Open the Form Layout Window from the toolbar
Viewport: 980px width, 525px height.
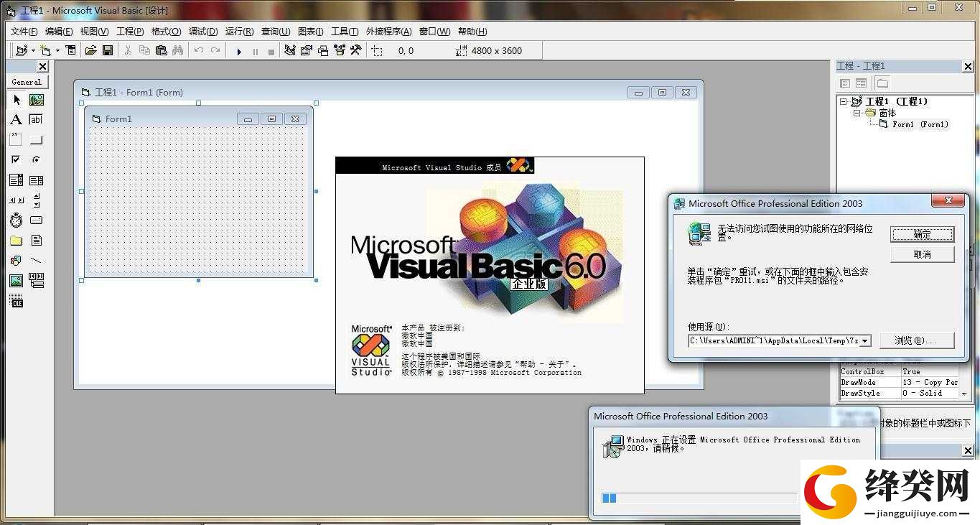[323, 50]
